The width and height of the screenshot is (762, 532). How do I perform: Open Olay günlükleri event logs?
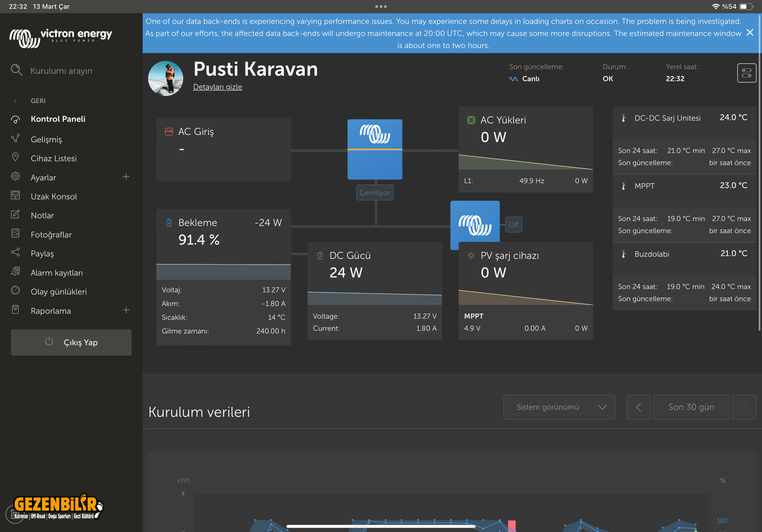pos(58,292)
